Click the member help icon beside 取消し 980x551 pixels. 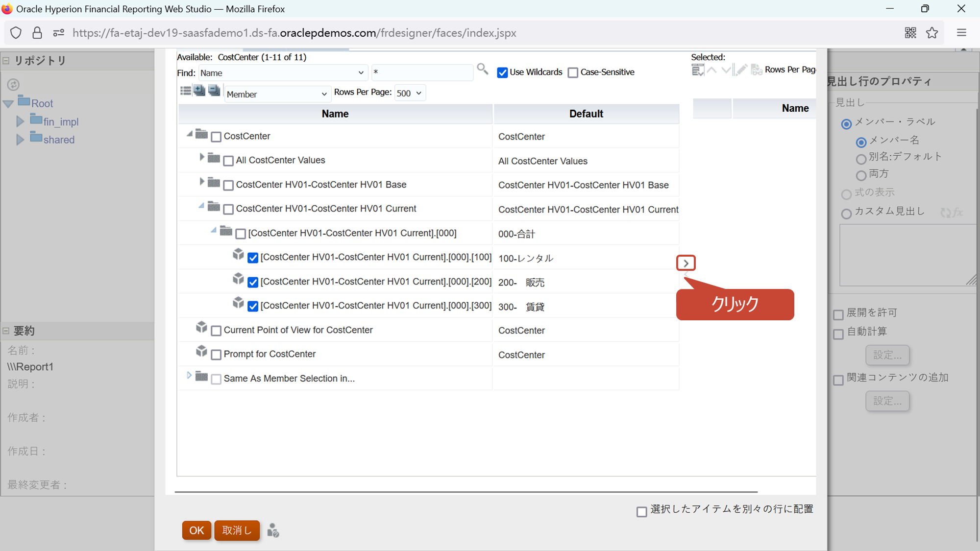click(273, 530)
